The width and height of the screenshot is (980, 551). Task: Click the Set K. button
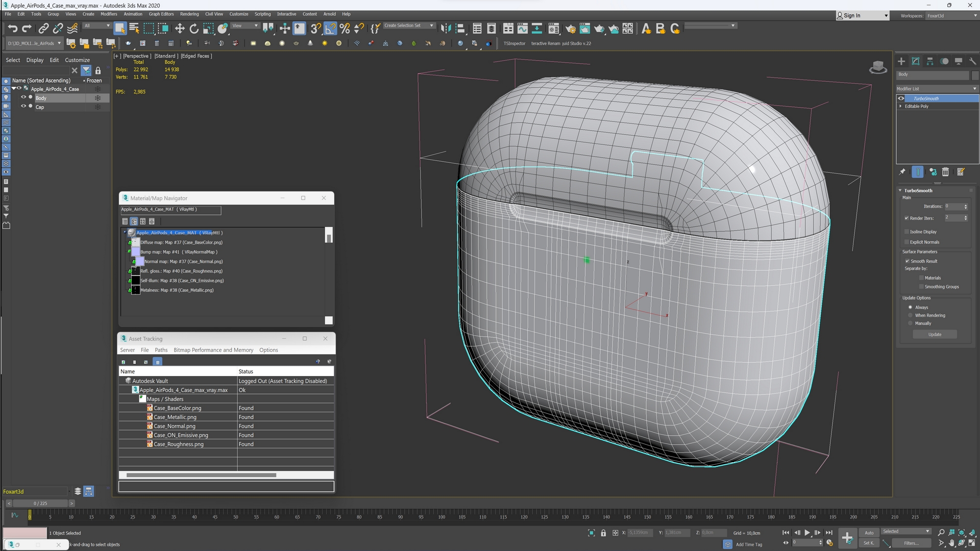(x=869, y=543)
